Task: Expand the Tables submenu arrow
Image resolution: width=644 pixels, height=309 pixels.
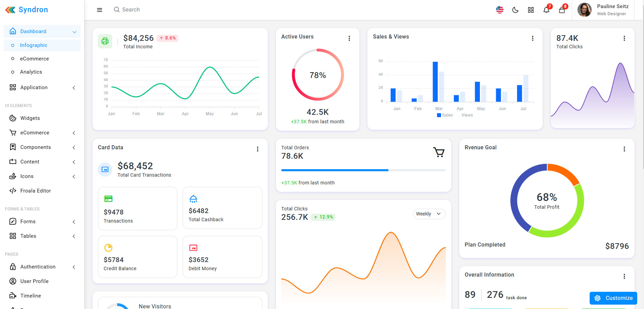Action: 74,236
